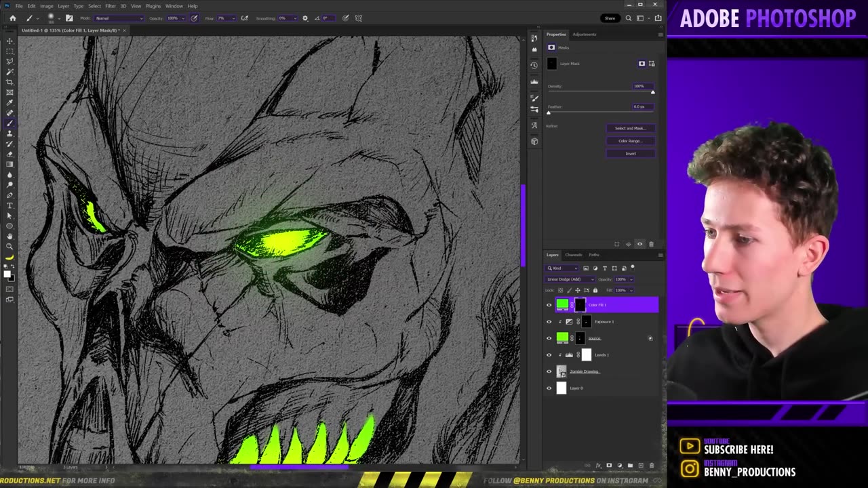The width and height of the screenshot is (868, 488).
Task: Open smoothing options gear icon
Action: pos(305,18)
